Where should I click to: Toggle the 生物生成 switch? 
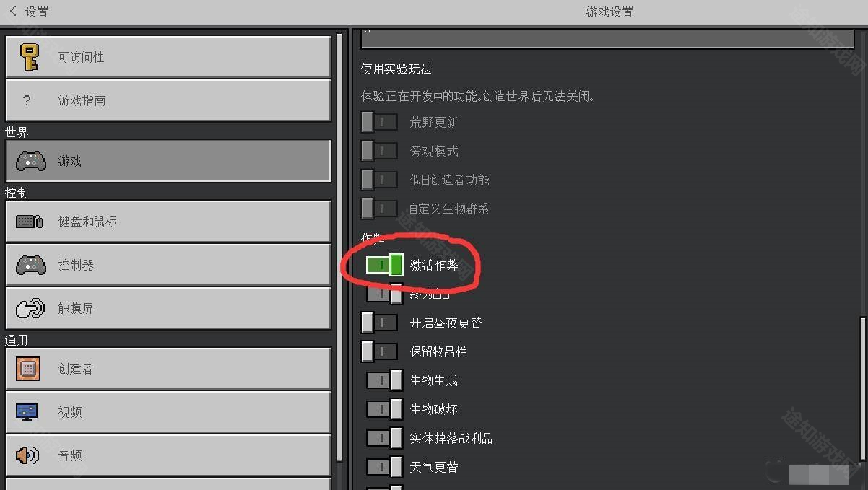tap(384, 380)
